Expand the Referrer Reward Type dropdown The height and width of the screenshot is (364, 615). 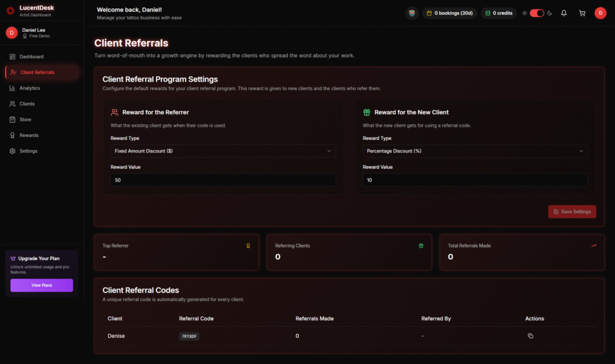coord(223,151)
